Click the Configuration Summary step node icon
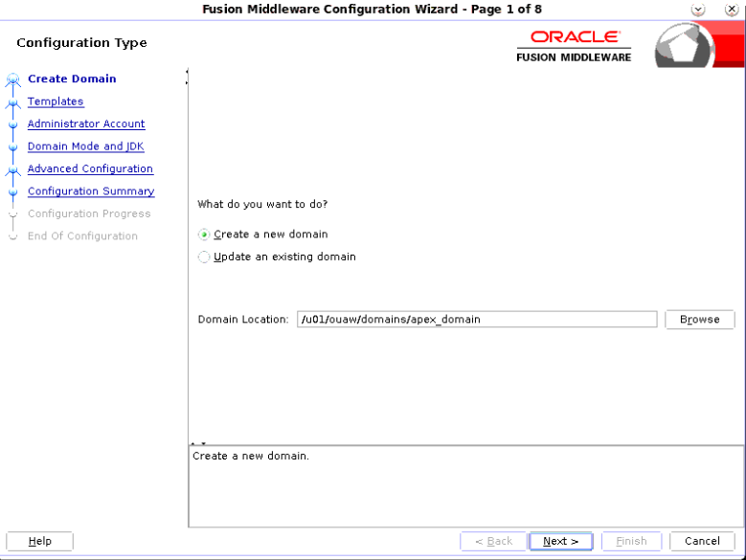This screenshot has width=746, height=560. tap(12, 192)
